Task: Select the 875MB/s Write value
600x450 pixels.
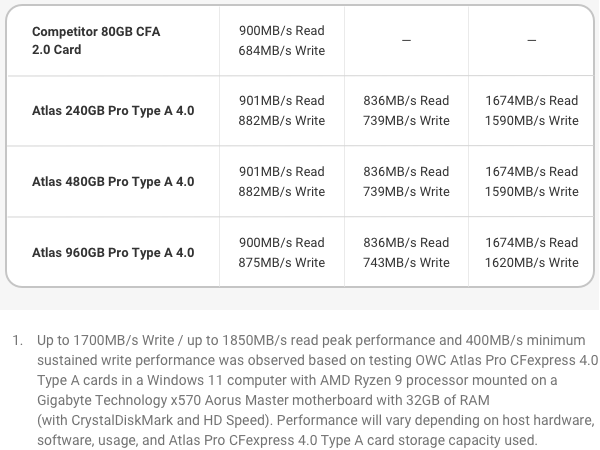Action: 281,263
